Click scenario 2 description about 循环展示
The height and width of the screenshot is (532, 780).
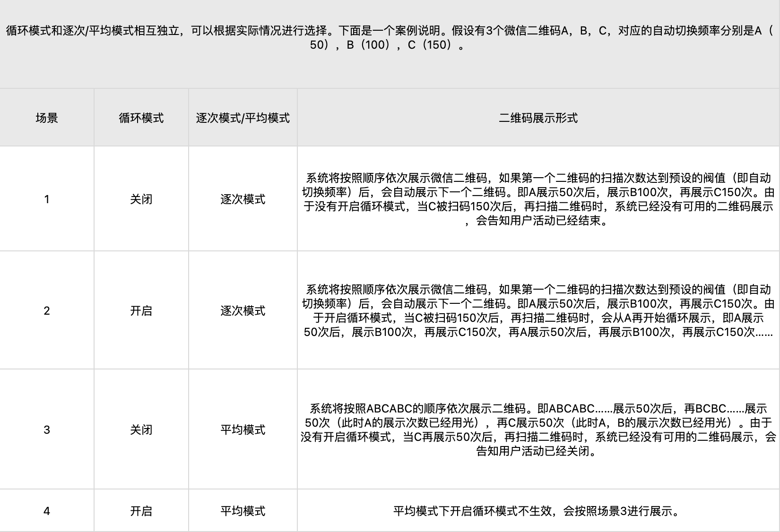[538, 311]
